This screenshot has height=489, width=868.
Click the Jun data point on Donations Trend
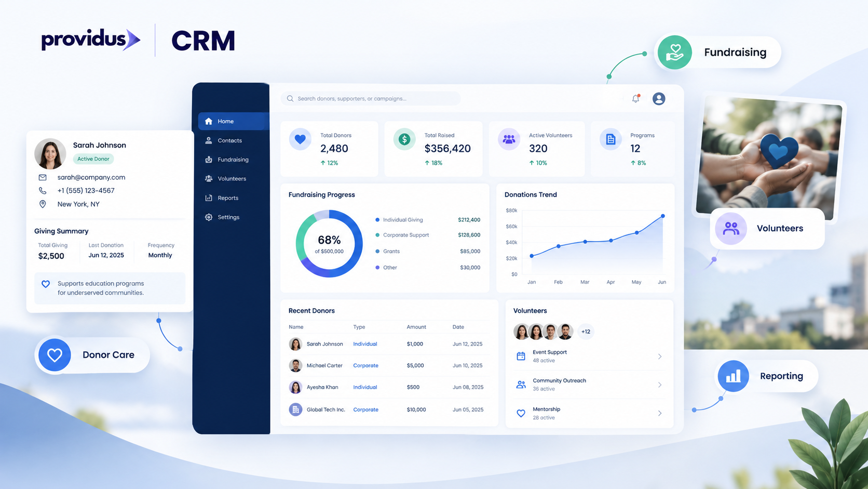coord(663,216)
